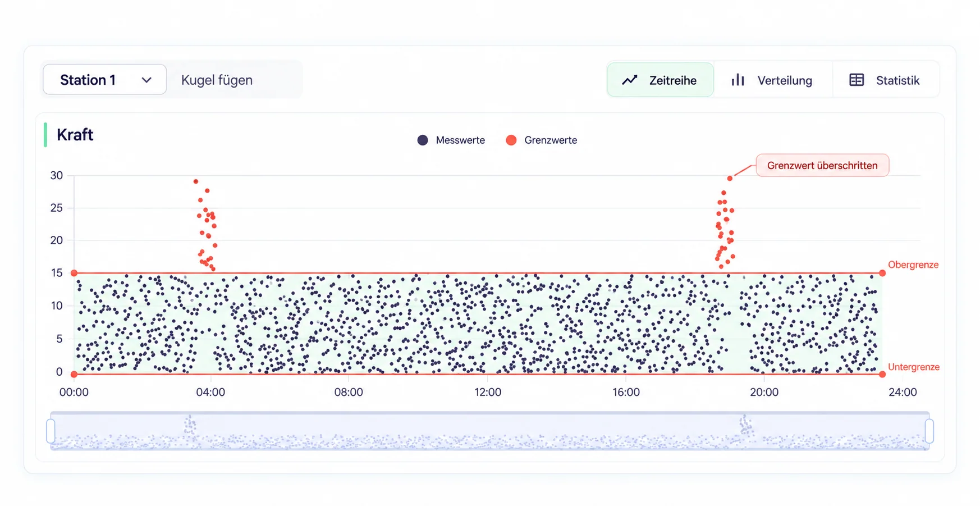Click the 00:00 time axis label
Screen dimensions: 980x506
(74, 393)
